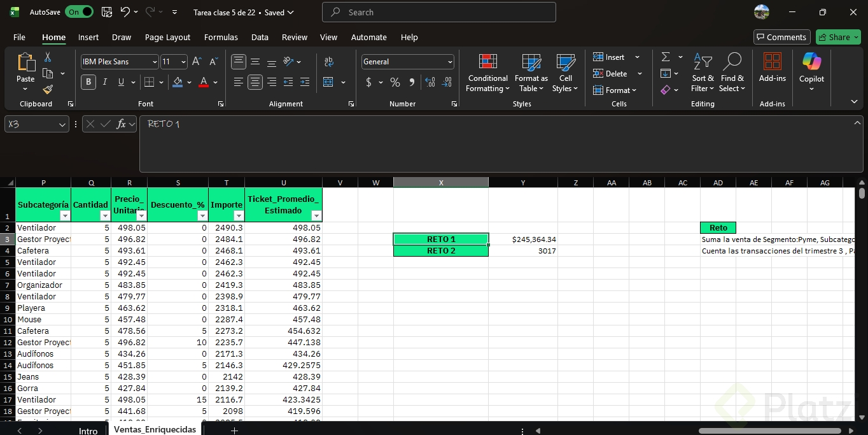
Task: Open the number format General dropdown
Action: tap(450, 62)
